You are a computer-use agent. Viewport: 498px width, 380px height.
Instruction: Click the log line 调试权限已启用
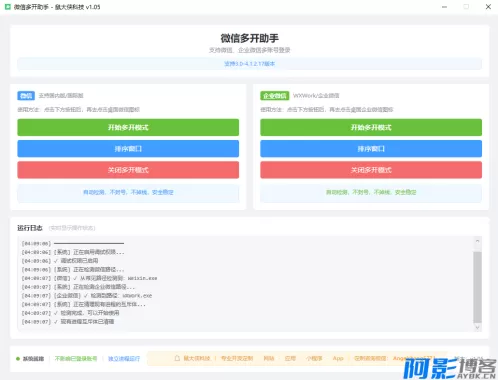click(x=60, y=261)
